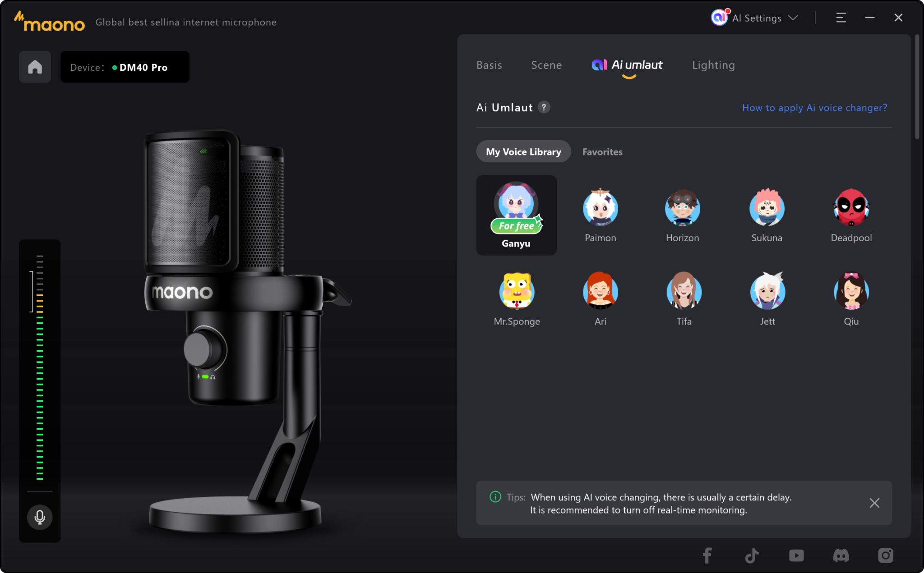Turn on the Qiu voice changer

click(851, 292)
